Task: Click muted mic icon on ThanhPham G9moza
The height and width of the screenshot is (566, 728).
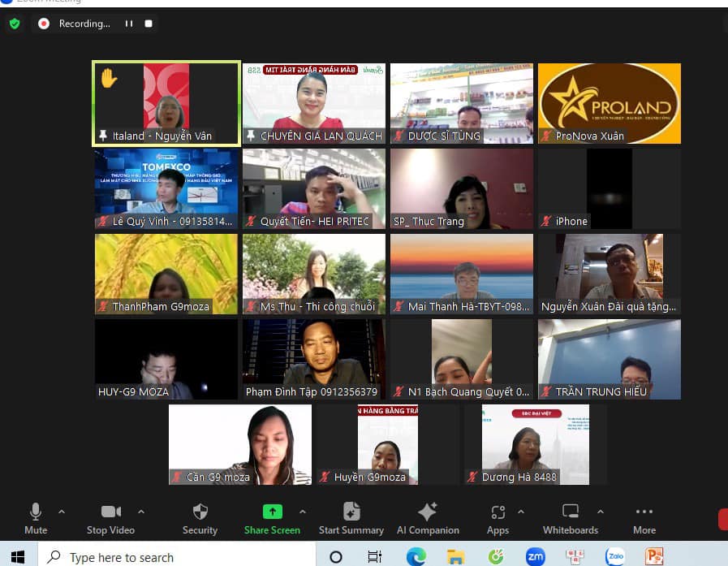Action: 103,307
